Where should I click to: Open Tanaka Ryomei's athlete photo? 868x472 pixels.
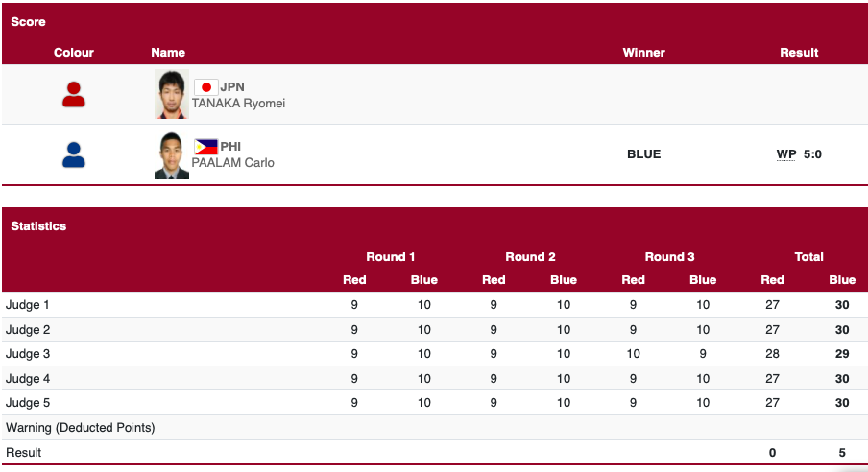pyautogui.click(x=172, y=94)
